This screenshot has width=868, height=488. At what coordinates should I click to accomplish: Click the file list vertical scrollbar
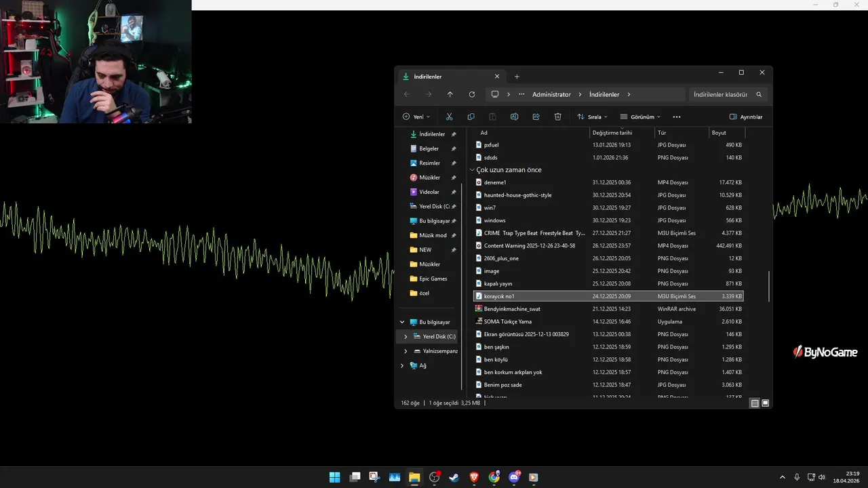(768, 287)
